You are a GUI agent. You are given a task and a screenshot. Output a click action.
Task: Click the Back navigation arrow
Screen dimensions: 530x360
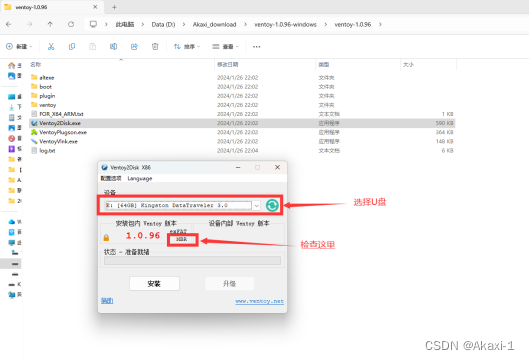9,24
